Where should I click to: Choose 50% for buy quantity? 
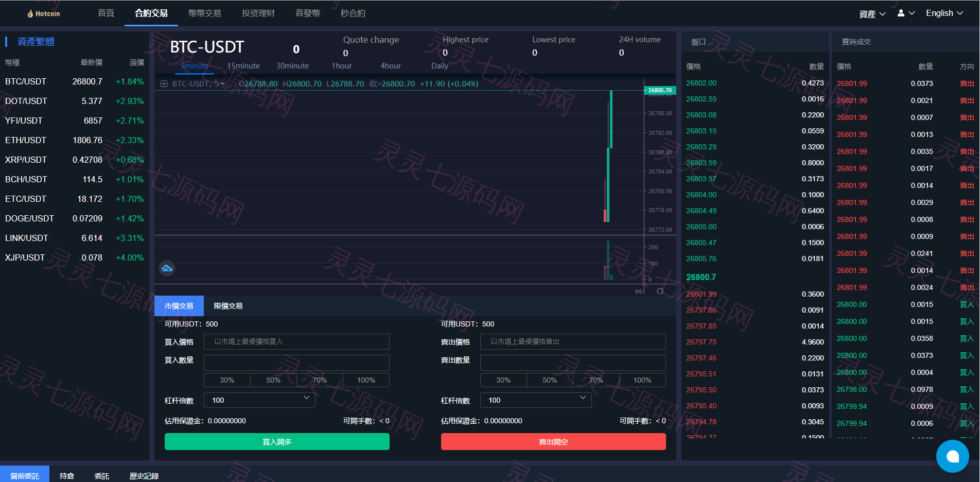tap(273, 380)
